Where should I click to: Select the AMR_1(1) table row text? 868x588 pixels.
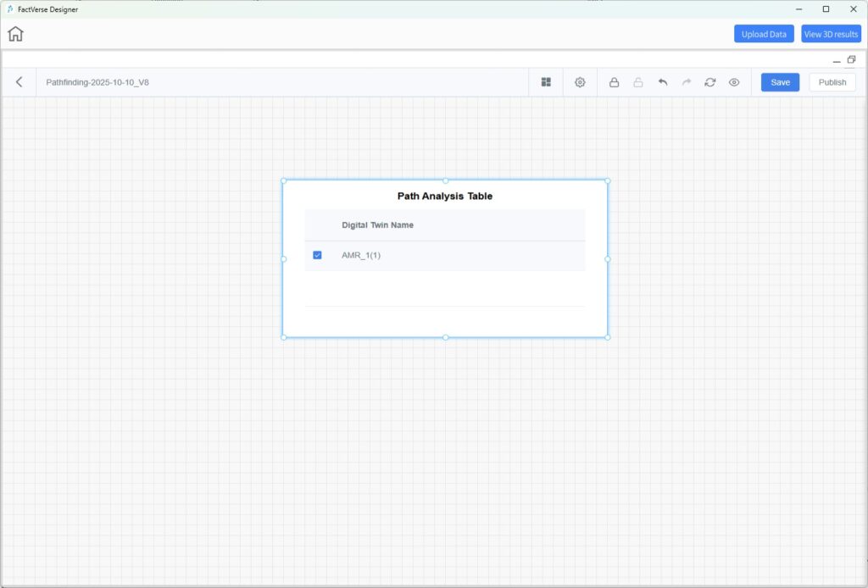pos(361,255)
